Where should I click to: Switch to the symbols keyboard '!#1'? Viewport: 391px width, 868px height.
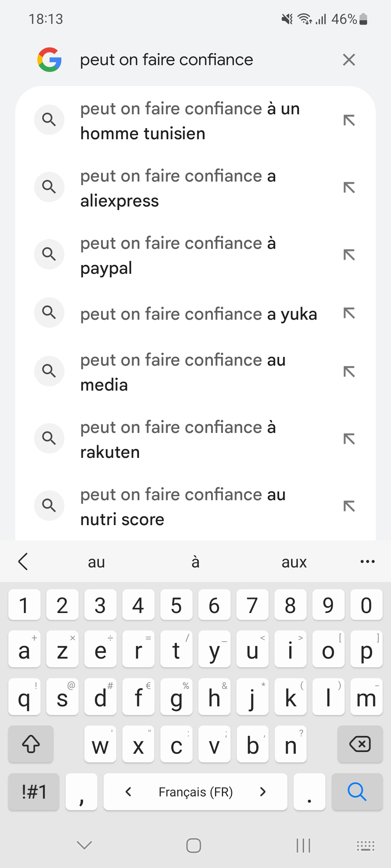(34, 792)
